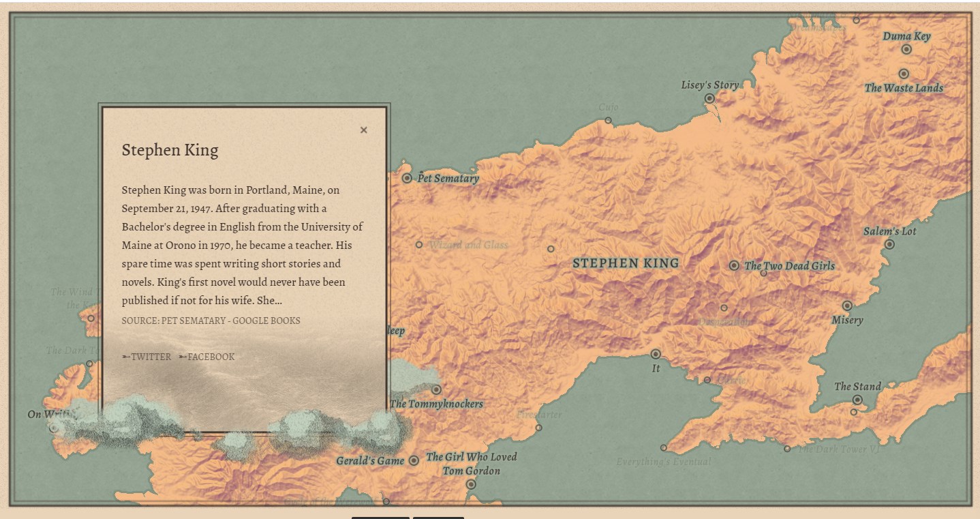The width and height of the screenshot is (980, 519).
Task: Click The Waste Lands map marker
Action: coord(904,74)
